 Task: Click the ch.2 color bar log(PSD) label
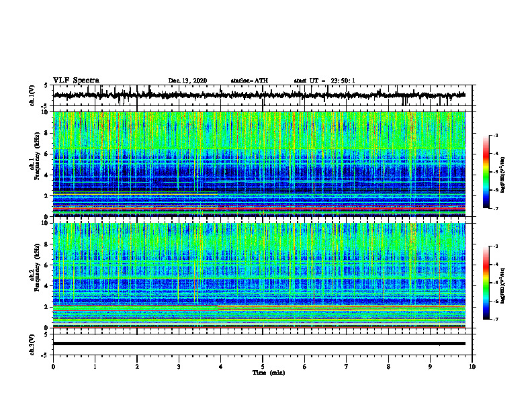503,285
